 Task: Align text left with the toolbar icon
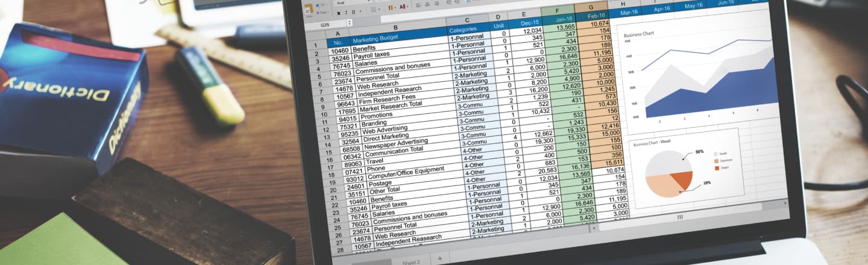[418, 5]
